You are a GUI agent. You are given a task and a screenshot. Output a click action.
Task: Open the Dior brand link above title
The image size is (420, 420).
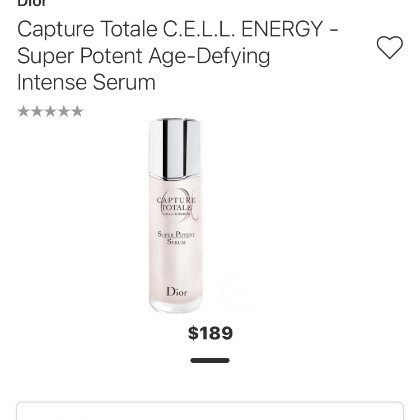tap(32, 3)
